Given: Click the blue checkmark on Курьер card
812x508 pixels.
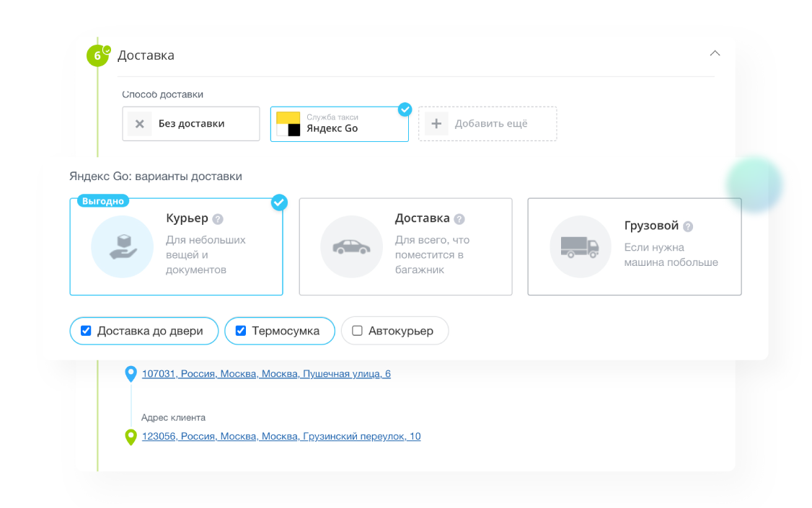Looking at the screenshot, I should pyautogui.click(x=279, y=202).
